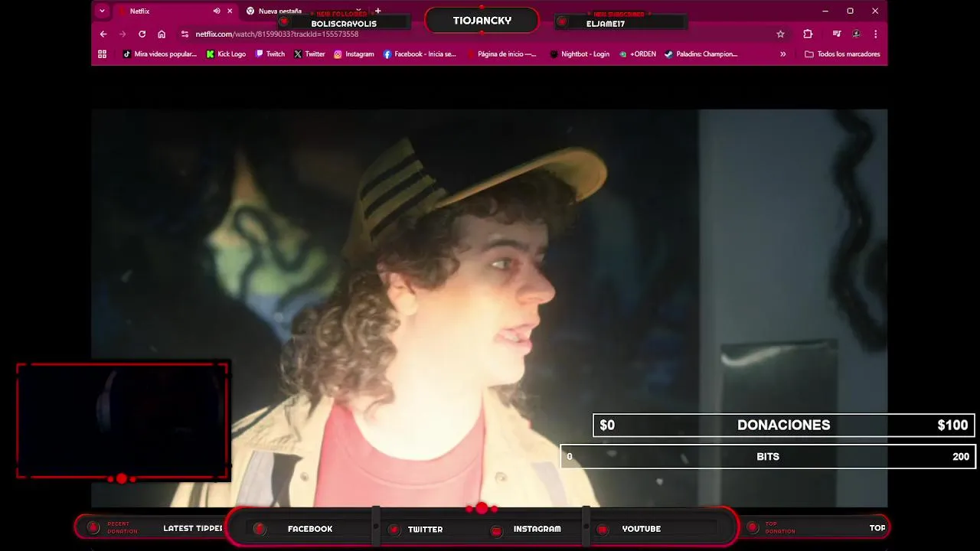The width and height of the screenshot is (980, 551).
Task: Click the webcam overlay frame
Action: pos(122,422)
